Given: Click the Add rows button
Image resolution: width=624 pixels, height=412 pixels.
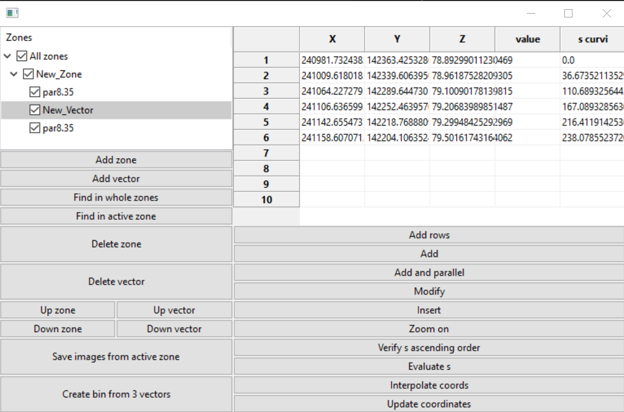Looking at the screenshot, I should 429,235.
